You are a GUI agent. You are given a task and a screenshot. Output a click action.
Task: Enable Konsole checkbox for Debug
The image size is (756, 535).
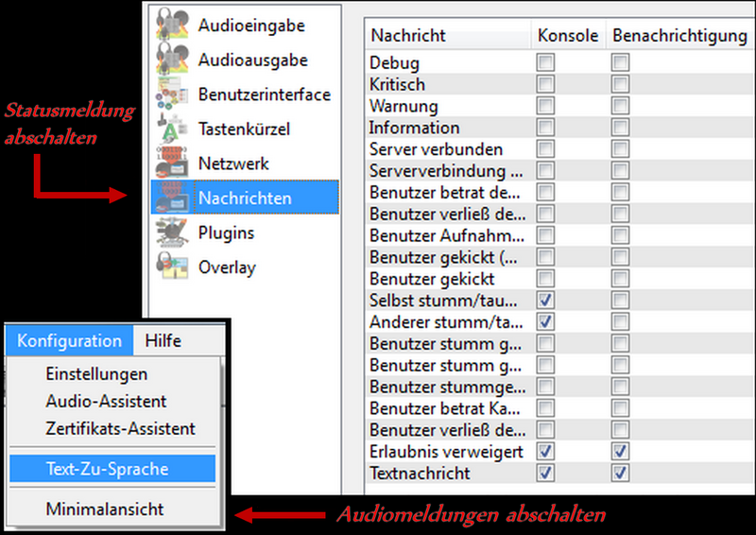545,62
